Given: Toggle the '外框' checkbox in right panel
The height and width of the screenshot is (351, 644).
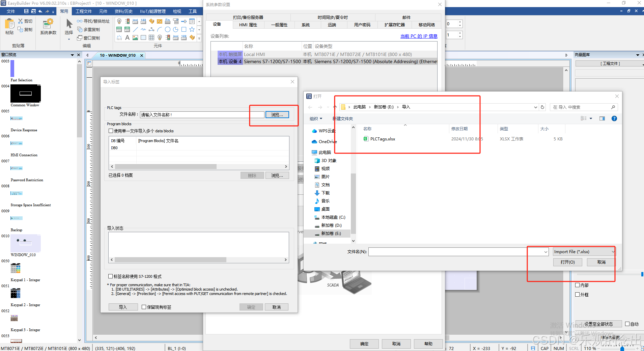Looking at the screenshot, I should 577,295.
